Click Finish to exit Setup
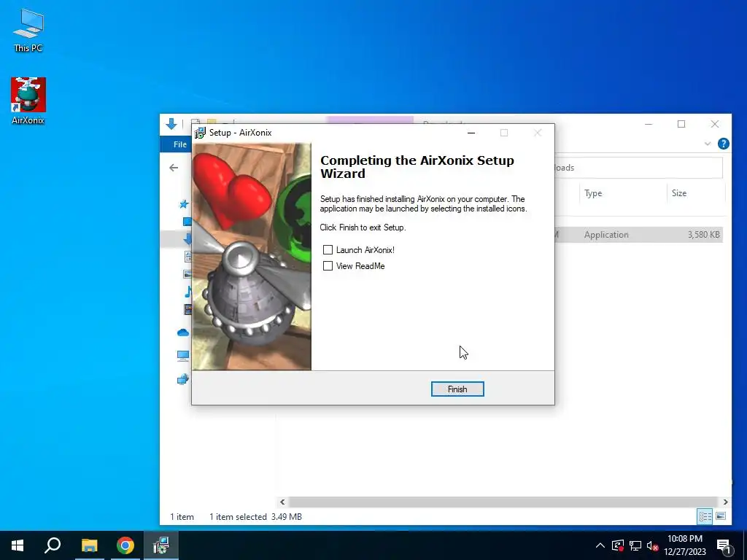The width and height of the screenshot is (747, 560). pos(457,389)
